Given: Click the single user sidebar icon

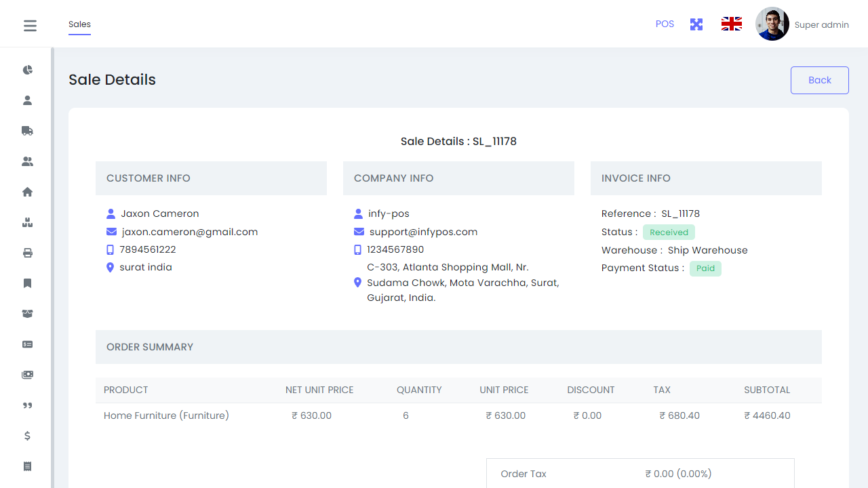Looking at the screenshot, I should [27, 100].
